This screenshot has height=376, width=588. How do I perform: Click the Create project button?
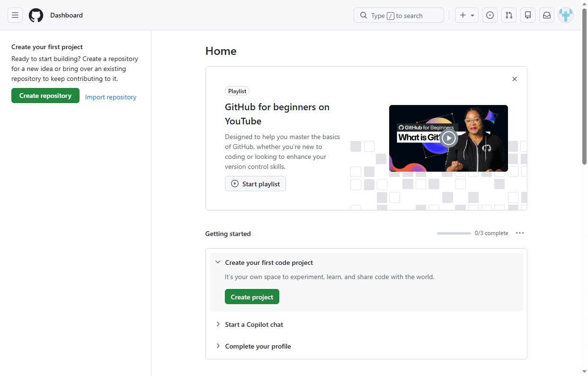coord(252,297)
